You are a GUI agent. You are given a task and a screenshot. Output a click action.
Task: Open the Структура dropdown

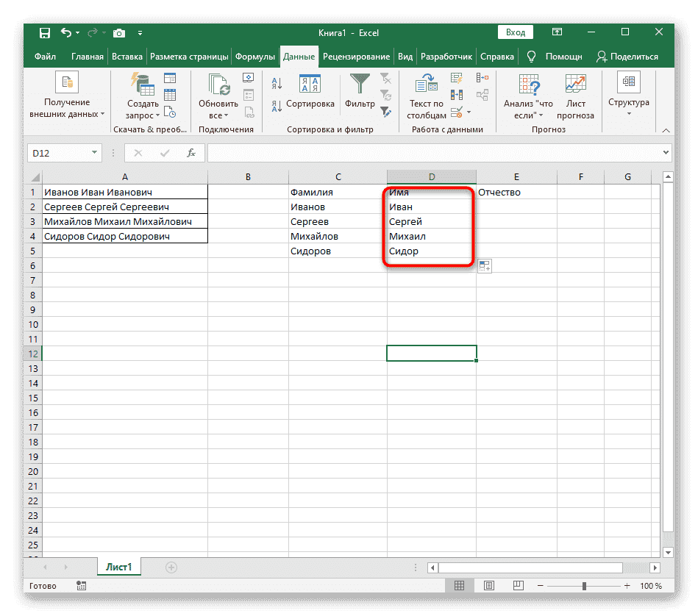point(628,96)
